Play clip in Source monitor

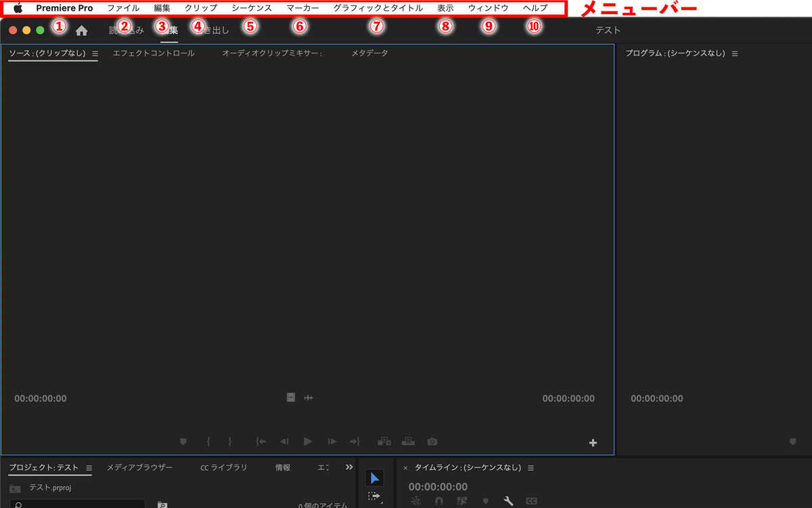[308, 442]
